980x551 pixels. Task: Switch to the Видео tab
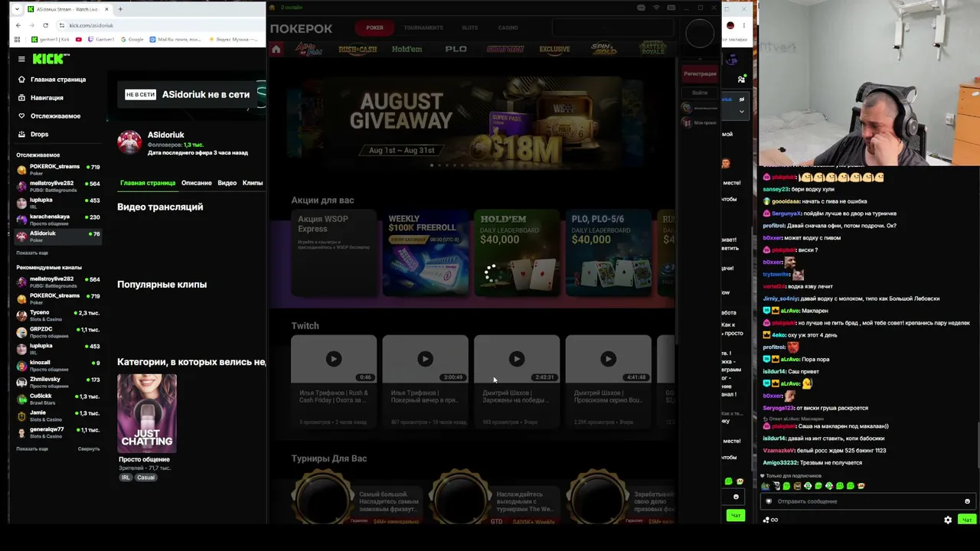point(227,183)
